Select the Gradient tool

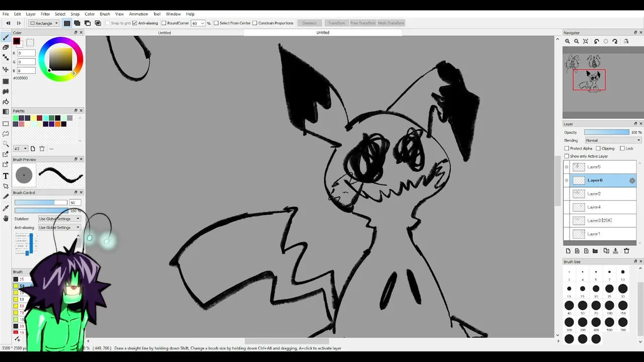pyautogui.click(x=6, y=112)
